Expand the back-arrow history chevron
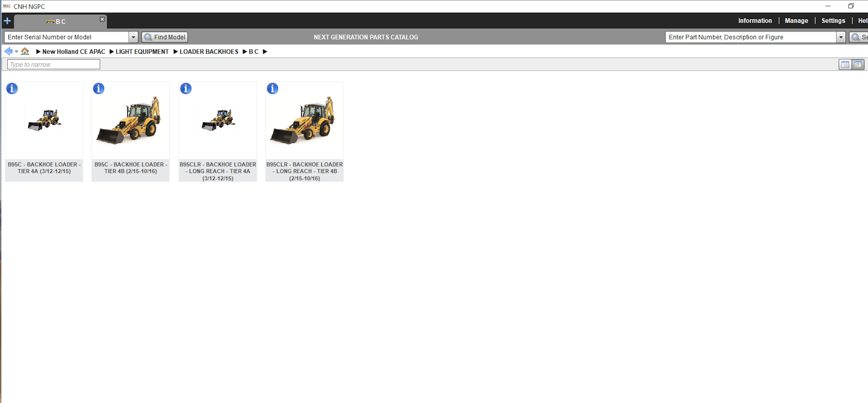This screenshot has width=868, height=403. pyautogui.click(x=16, y=52)
